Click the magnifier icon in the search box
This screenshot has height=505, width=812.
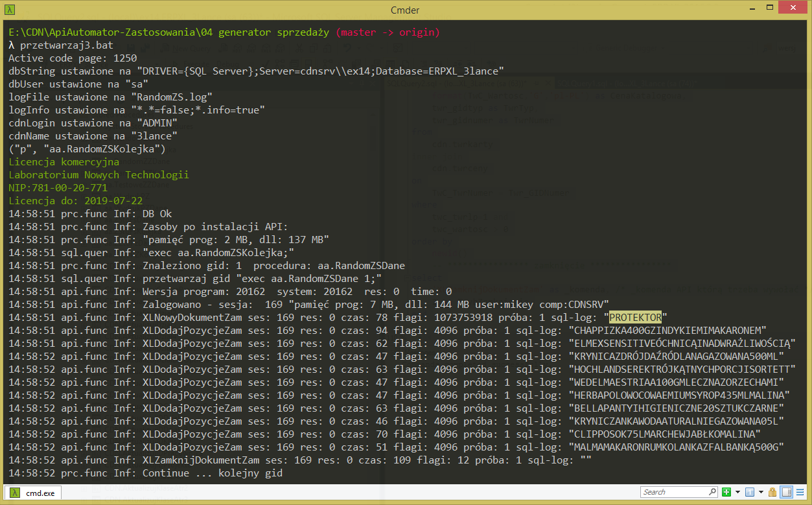[x=712, y=492]
